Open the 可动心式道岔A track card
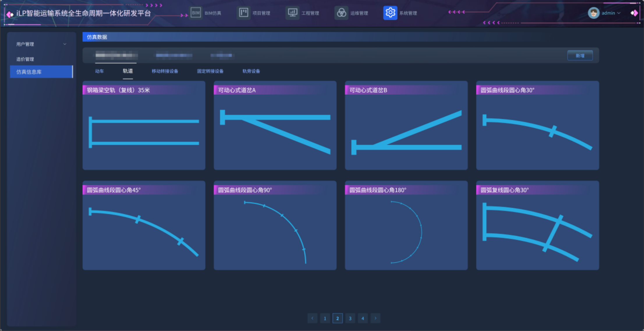644x331 pixels. click(x=275, y=126)
